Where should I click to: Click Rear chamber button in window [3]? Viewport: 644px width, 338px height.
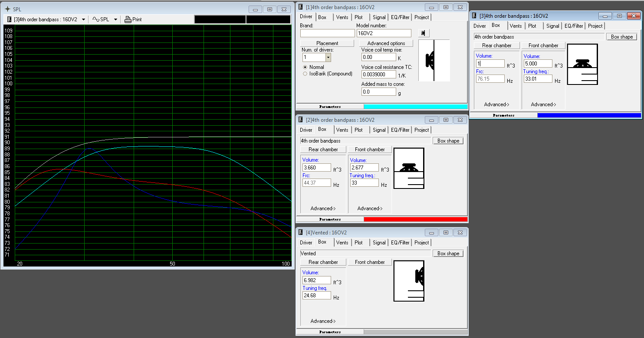[497, 45]
